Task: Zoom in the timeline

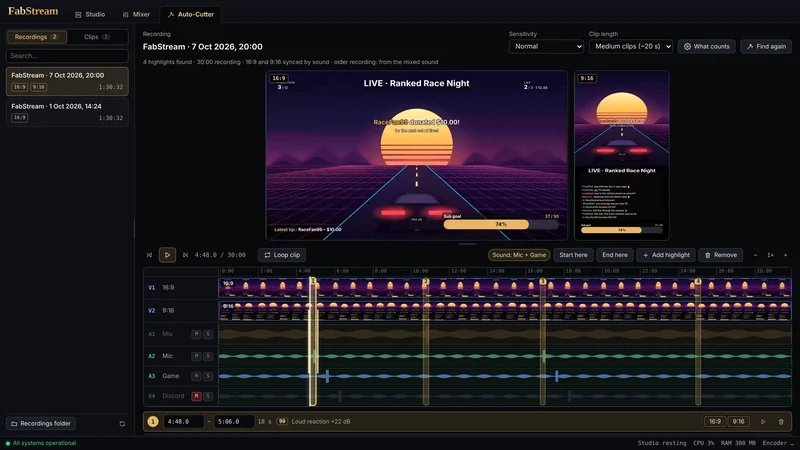Action: point(785,255)
